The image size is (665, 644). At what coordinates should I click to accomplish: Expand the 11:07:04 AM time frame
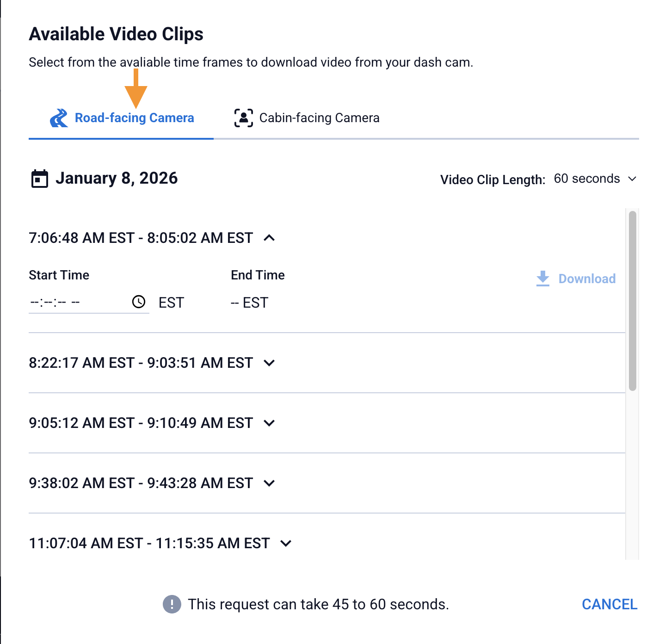coord(286,543)
